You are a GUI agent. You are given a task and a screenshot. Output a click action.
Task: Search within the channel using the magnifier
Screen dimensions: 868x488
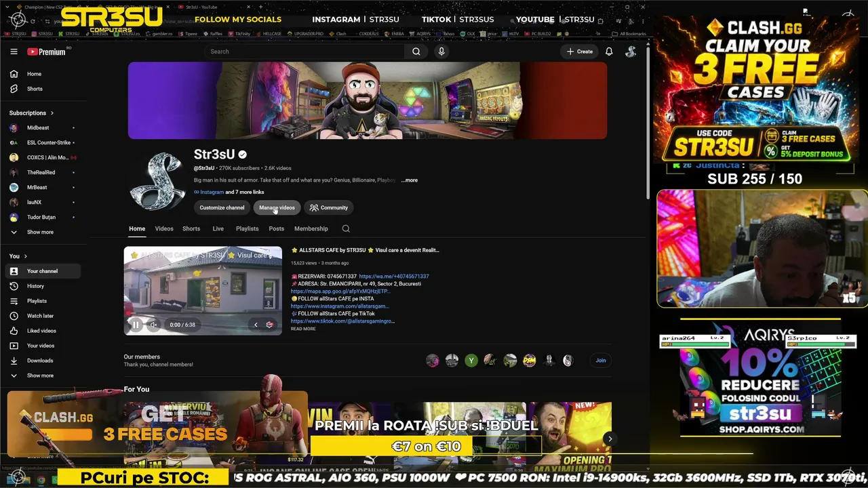click(346, 228)
